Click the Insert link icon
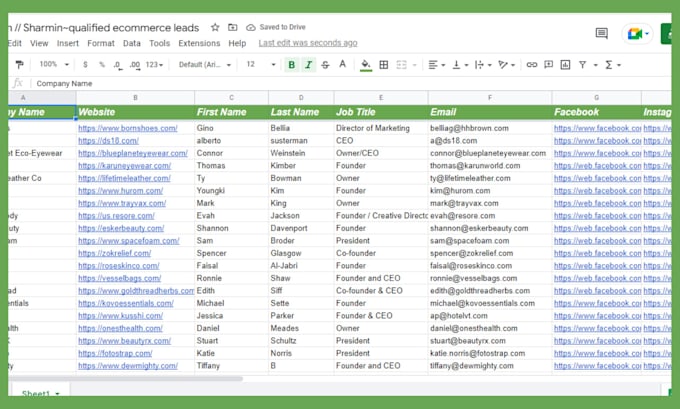The height and width of the screenshot is (409, 680). 532,65
